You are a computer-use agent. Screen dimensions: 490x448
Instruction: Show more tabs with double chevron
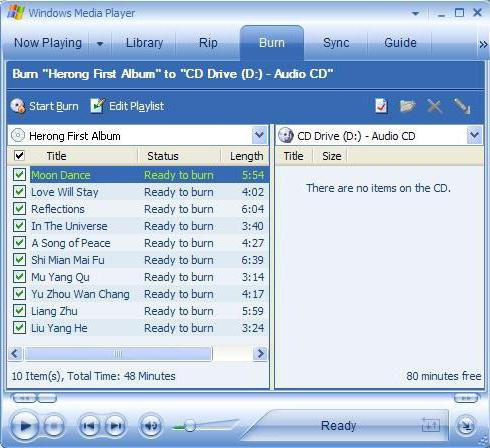(x=483, y=44)
